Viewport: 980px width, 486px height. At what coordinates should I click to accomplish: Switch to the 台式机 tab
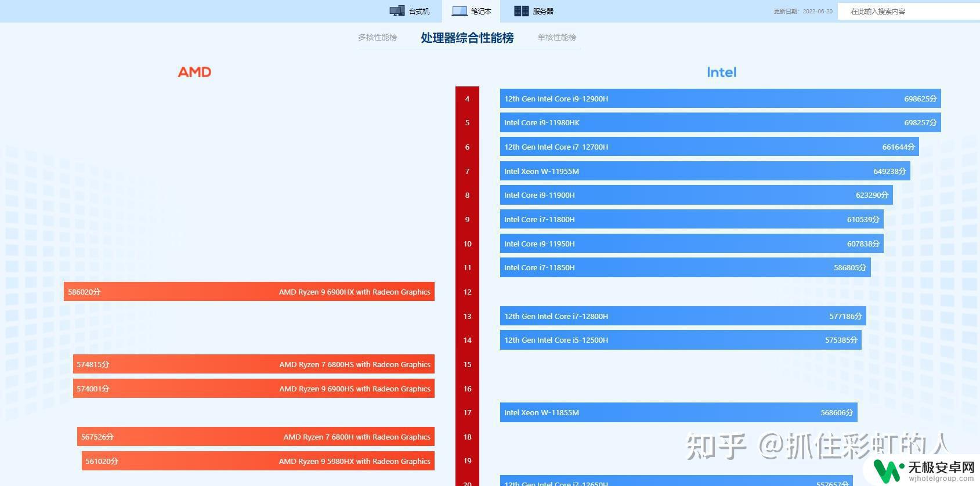(410, 11)
